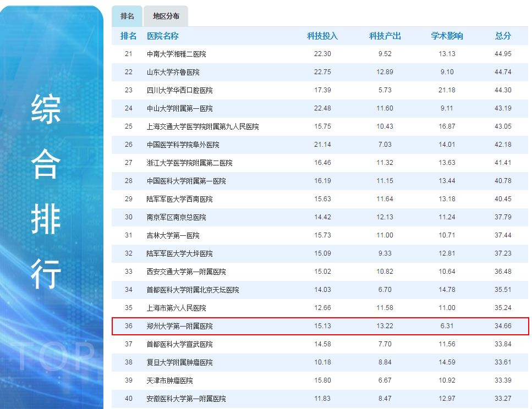Click rank number 30
The width and height of the screenshot is (532, 409).
pos(129,217)
